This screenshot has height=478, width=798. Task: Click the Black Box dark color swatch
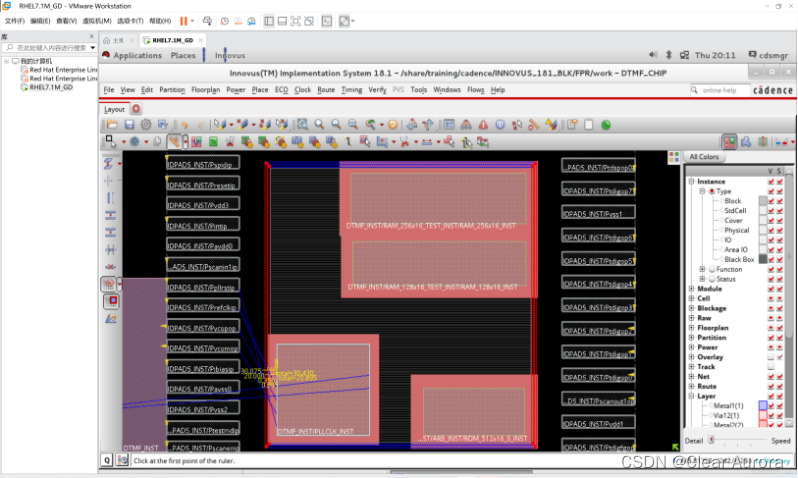[763, 260]
